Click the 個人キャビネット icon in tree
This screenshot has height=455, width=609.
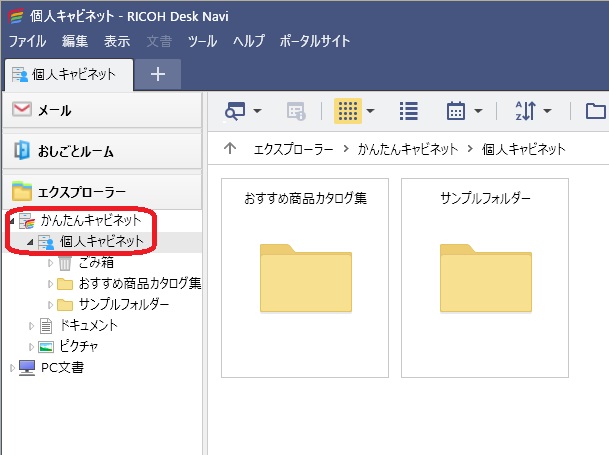click(x=46, y=242)
